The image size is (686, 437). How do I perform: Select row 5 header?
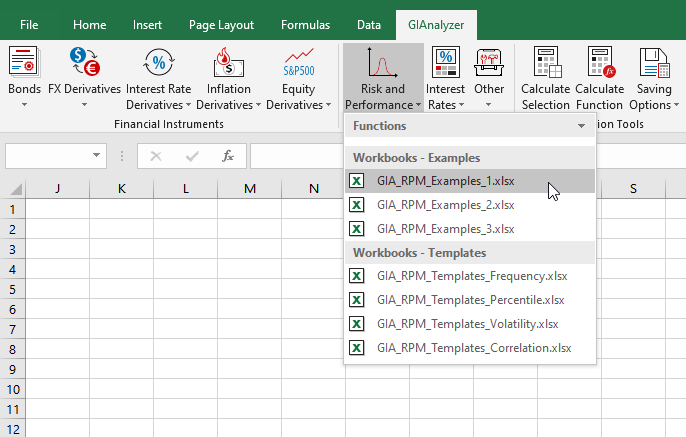click(13, 289)
